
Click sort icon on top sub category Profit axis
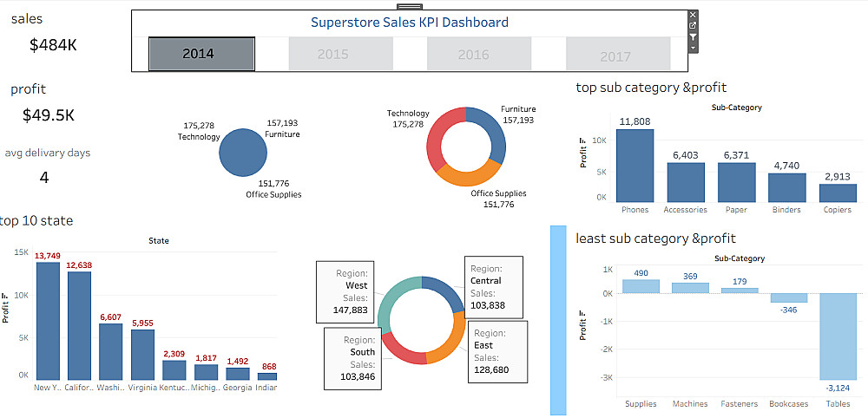point(583,142)
